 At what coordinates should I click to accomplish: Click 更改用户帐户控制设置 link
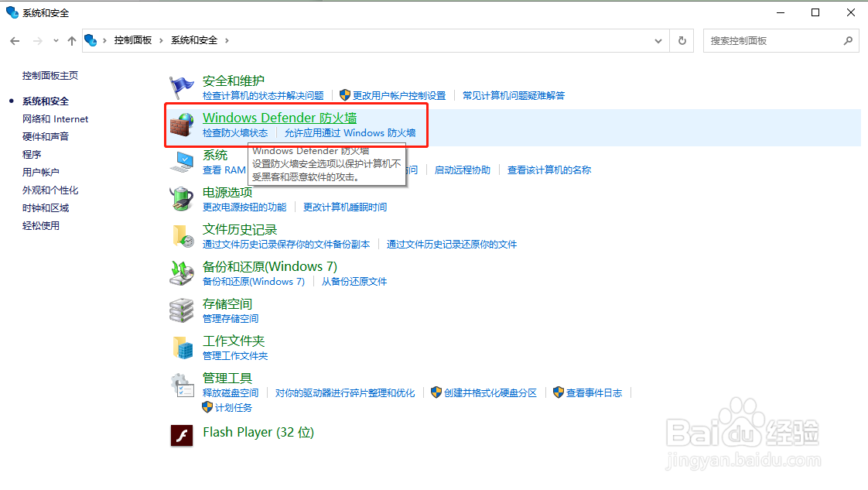[x=399, y=96]
